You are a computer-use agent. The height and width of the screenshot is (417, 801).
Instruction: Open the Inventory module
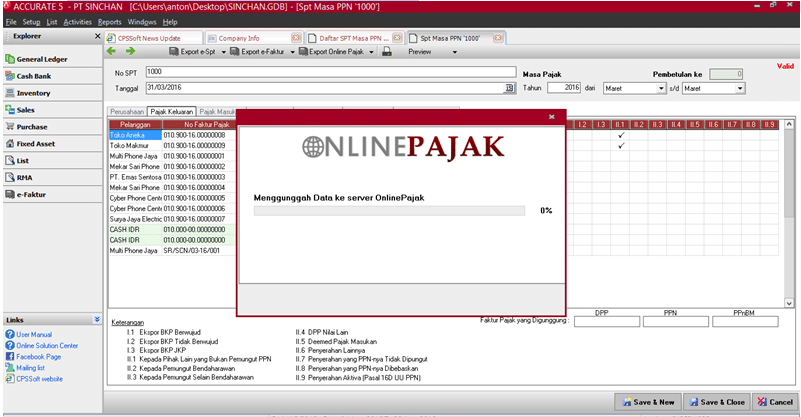click(33, 93)
